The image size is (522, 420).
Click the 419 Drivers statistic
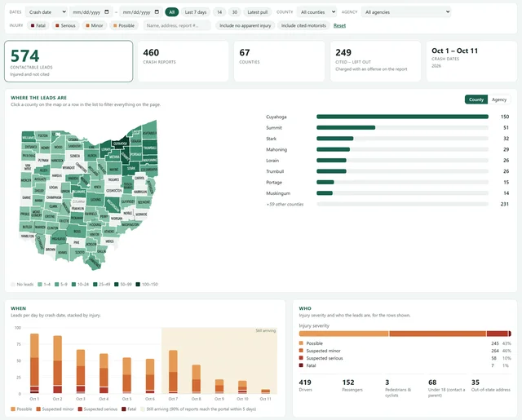(x=306, y=386)
